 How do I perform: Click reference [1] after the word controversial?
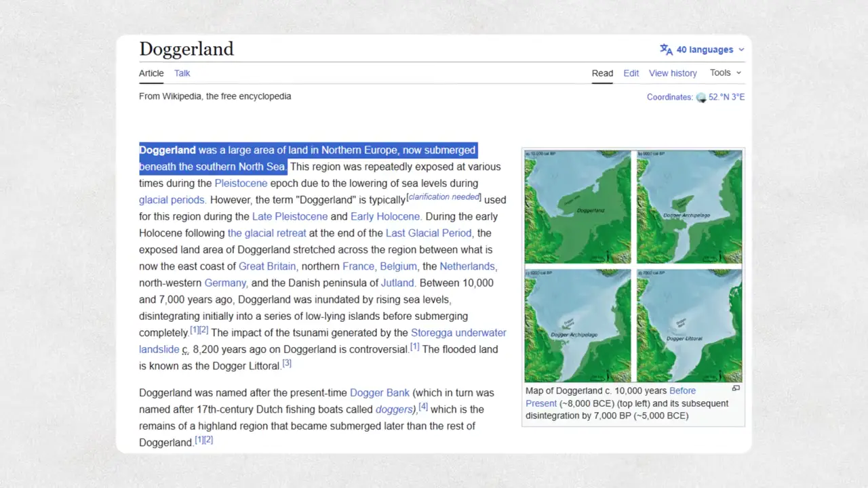tap(414, 347)
